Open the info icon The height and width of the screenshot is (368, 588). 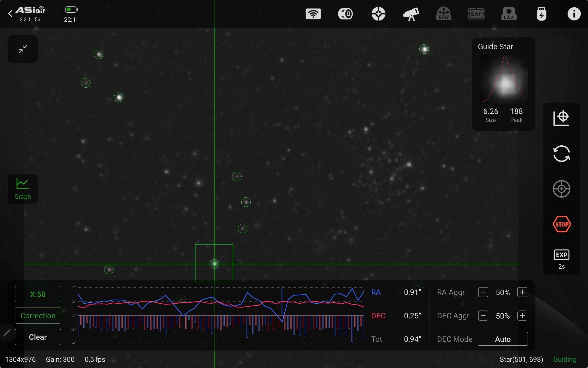tap(574, 14)
